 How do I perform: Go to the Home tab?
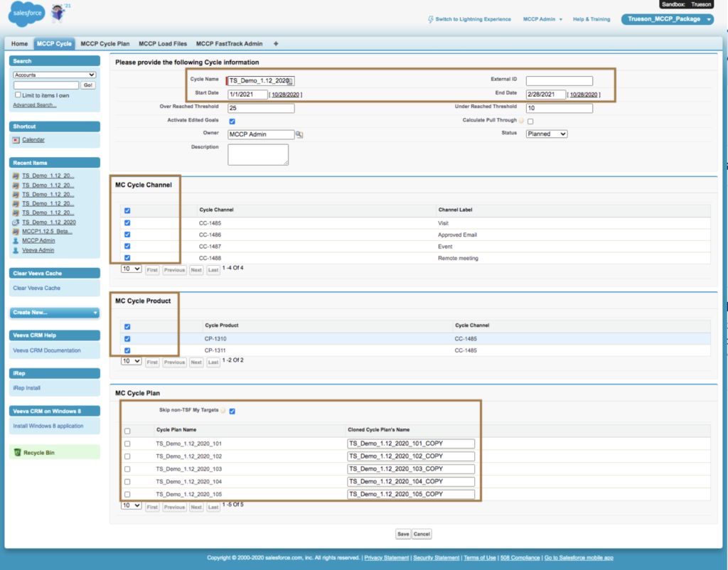(19, 43)
